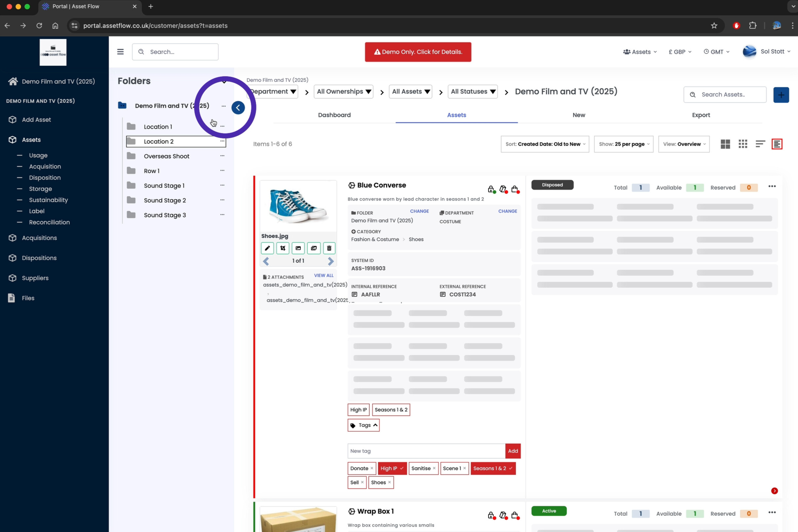This screenshot has height=532, width=798.
Task: Click CHANGE link next to DEPARTMENT
Action: coord(508,211)
